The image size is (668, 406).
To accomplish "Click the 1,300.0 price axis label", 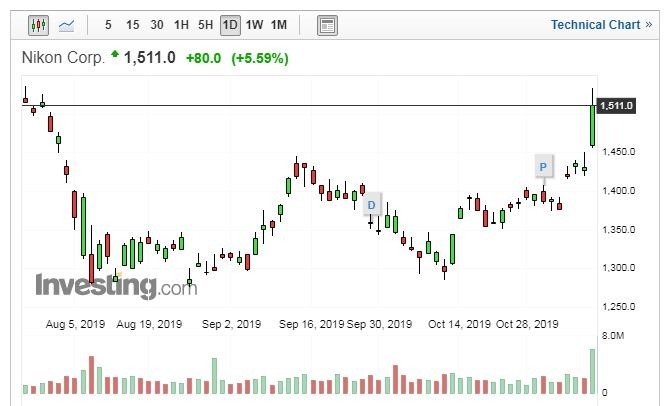I will tap(619, 268).
